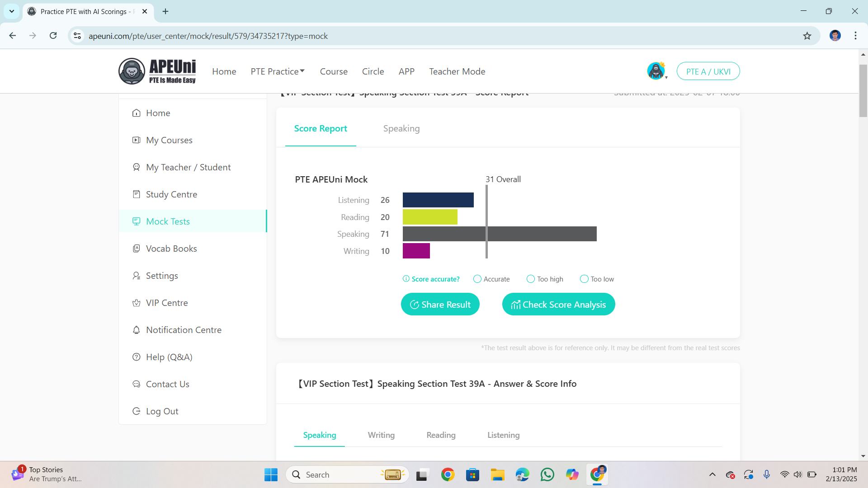868x488 pixels.
Task: Click the Help question mark icon
Action: tap(136, 357)
